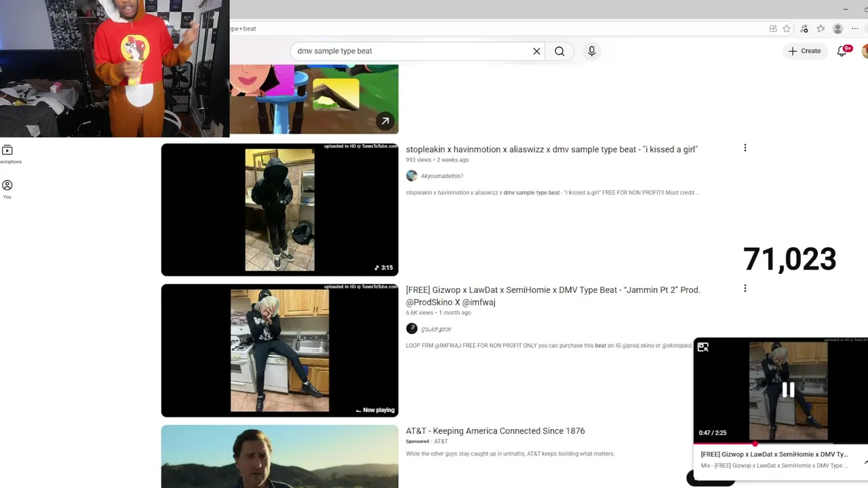The width and height of the screenshot is (868, 488).
Task: Open options menu for 'Jammin Pt 2' video
Action: coord(745,288)
